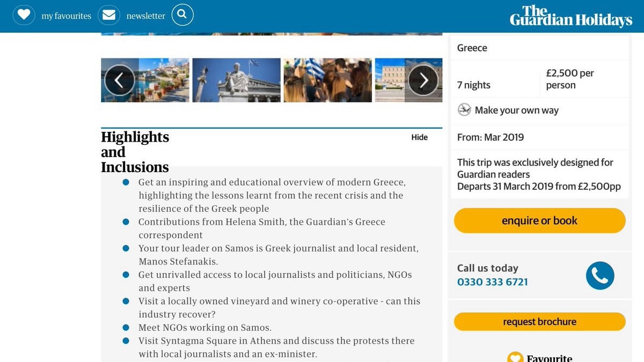
Task: Open my favourites link
Action: (x=66, y=16)
